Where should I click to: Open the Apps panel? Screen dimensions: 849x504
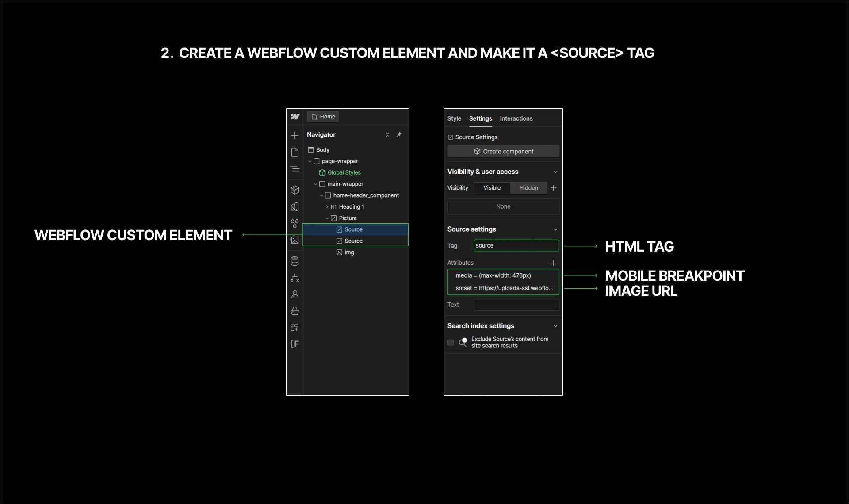(295, 328)
